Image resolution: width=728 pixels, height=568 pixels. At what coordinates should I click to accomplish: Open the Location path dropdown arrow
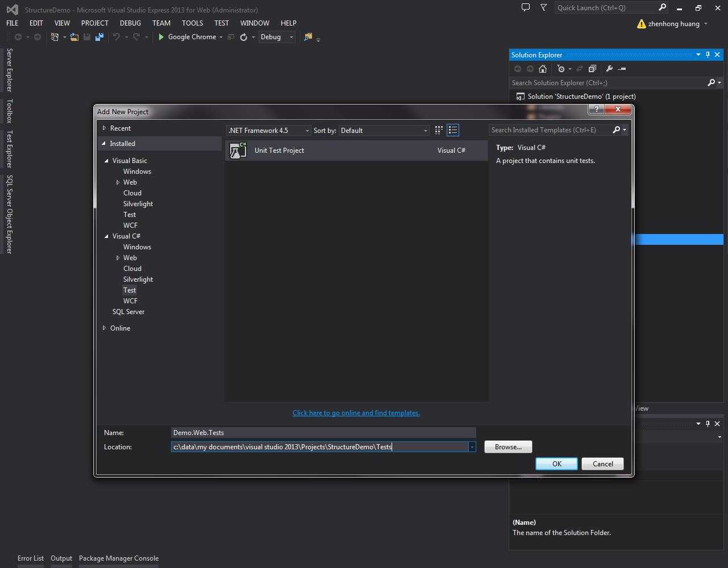[472, 447]
